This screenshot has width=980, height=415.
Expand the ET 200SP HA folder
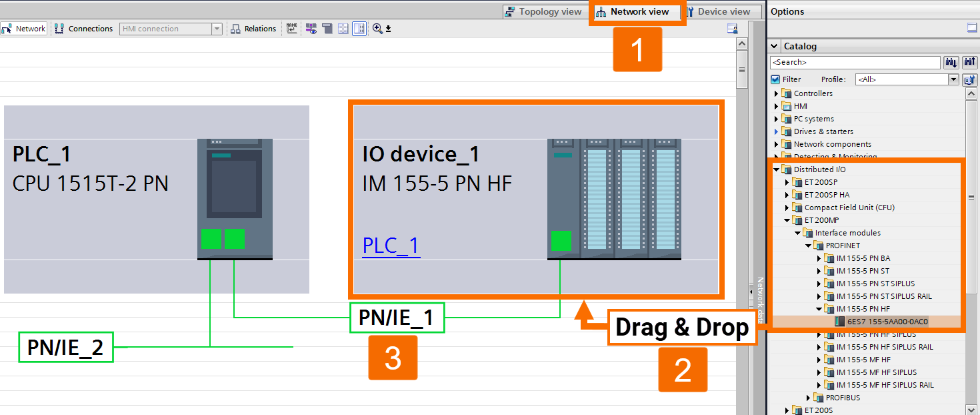(787, 195)
